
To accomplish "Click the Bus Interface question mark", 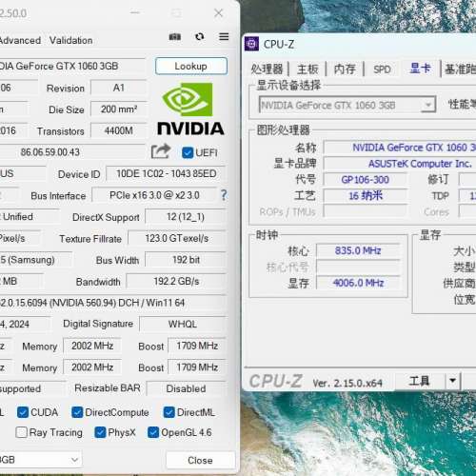I will tap(224, 195).
